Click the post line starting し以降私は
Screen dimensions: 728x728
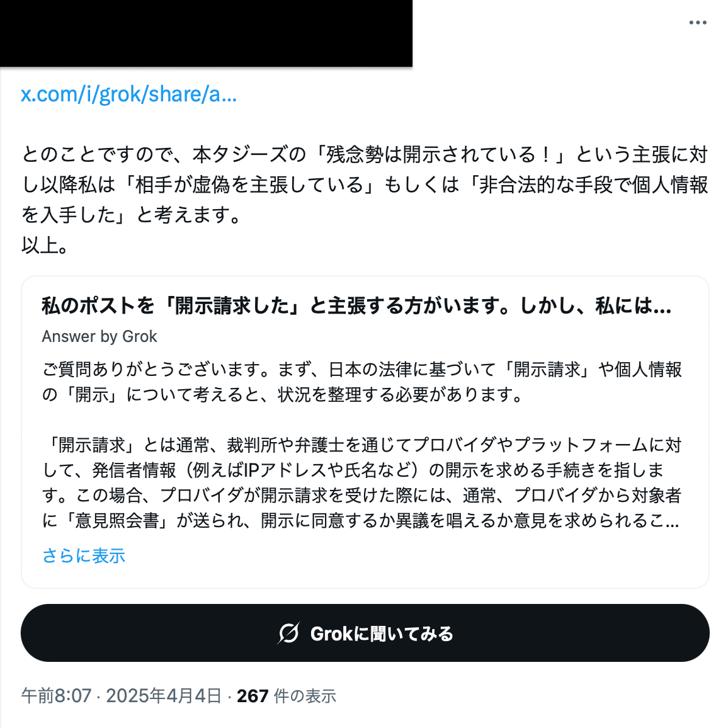365,185
